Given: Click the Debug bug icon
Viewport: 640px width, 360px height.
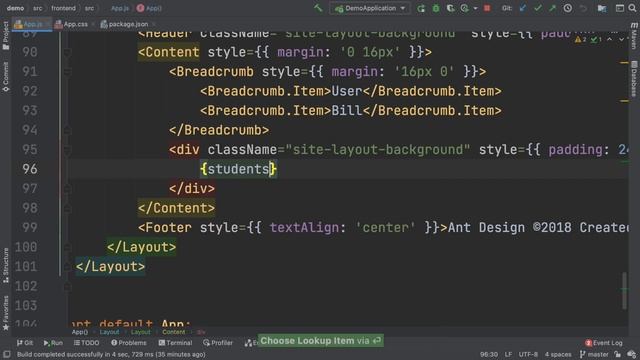Looking at the screenshot, I should click(436, 8).
